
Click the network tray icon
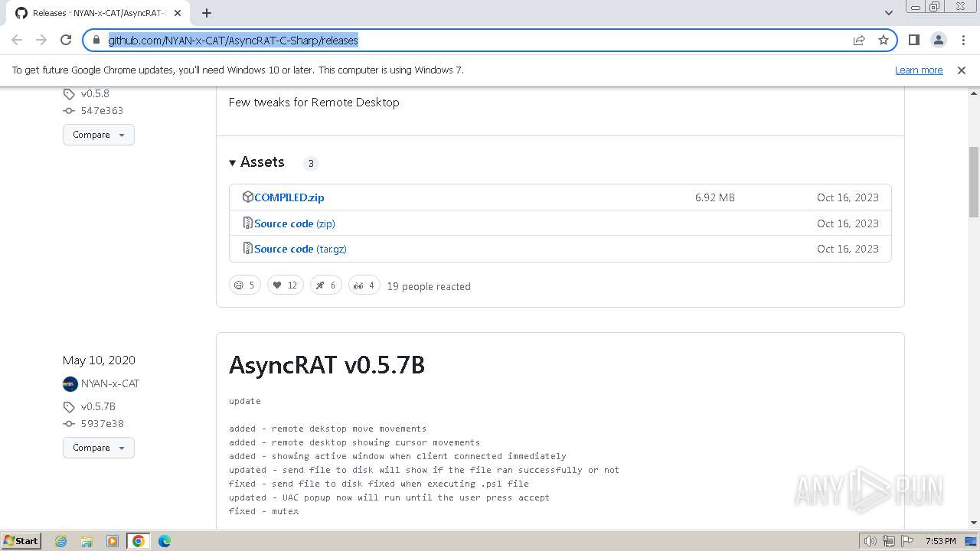[889, 541]
